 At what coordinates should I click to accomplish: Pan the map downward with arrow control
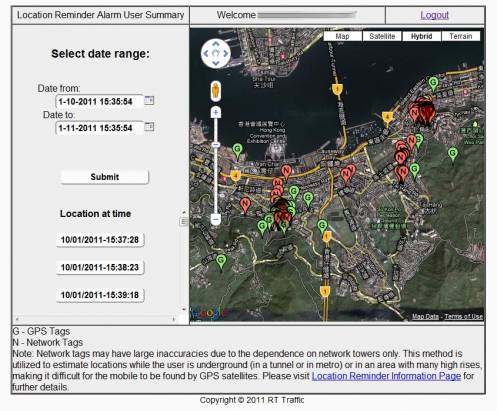(x=216, y=63)
